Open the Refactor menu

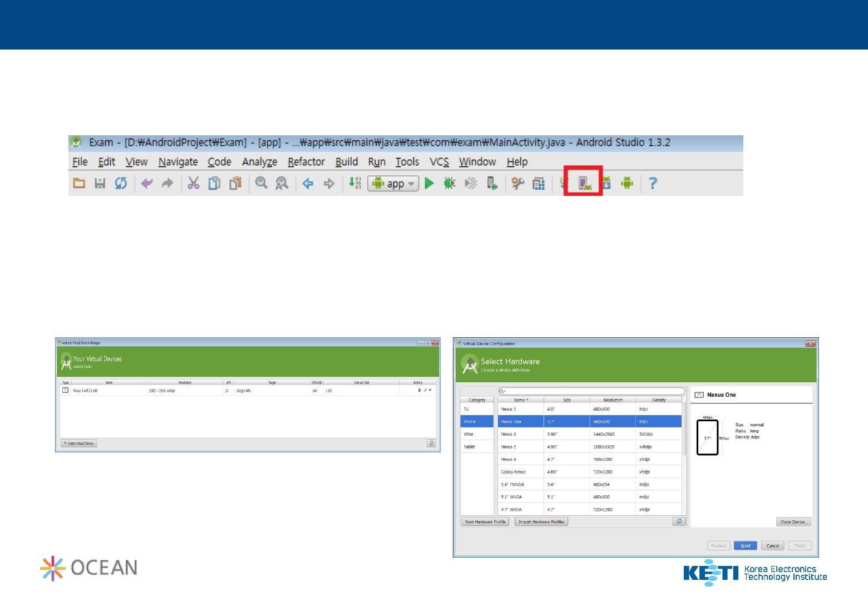(x=307, y=162)
